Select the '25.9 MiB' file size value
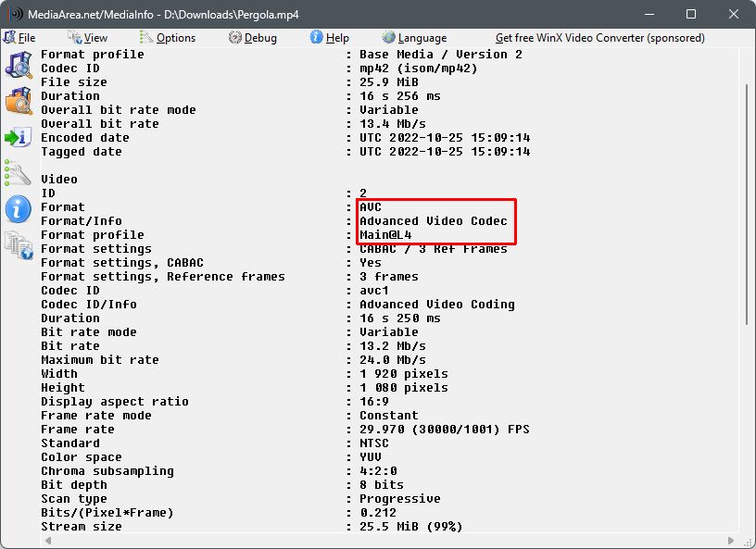The width and height of the screenshot is (756, 549). [388, 82]
